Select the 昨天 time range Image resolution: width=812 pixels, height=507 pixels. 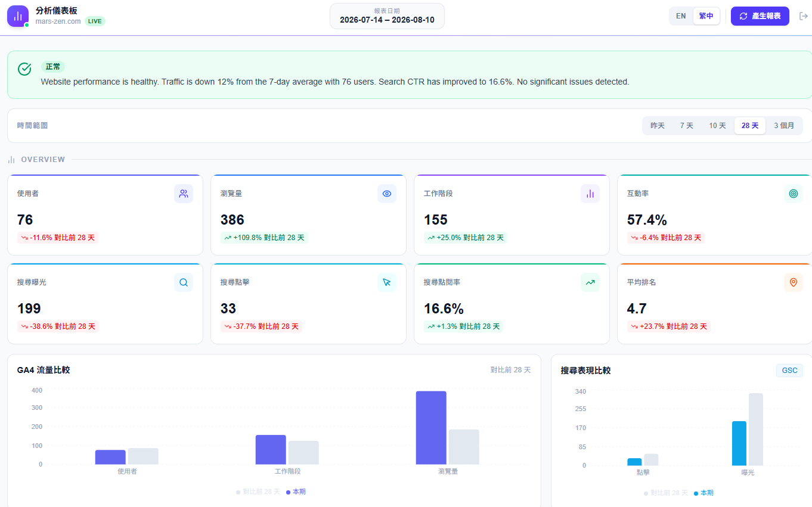(658, 126)
